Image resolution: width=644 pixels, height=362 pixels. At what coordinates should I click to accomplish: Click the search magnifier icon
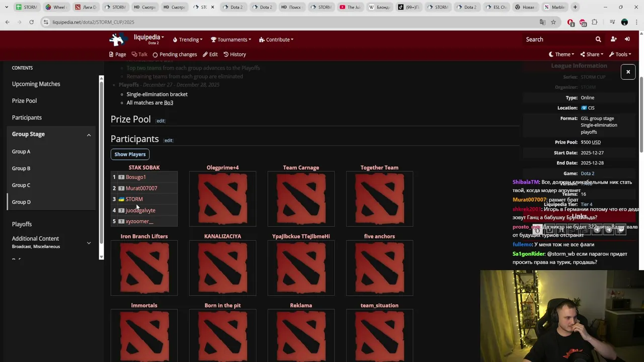coord(598,39)
